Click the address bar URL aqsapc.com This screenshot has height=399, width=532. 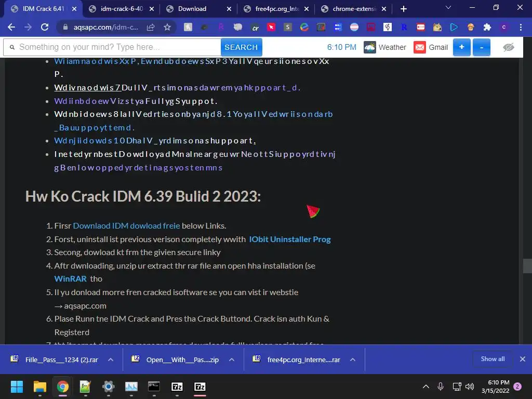pos(106,28)
